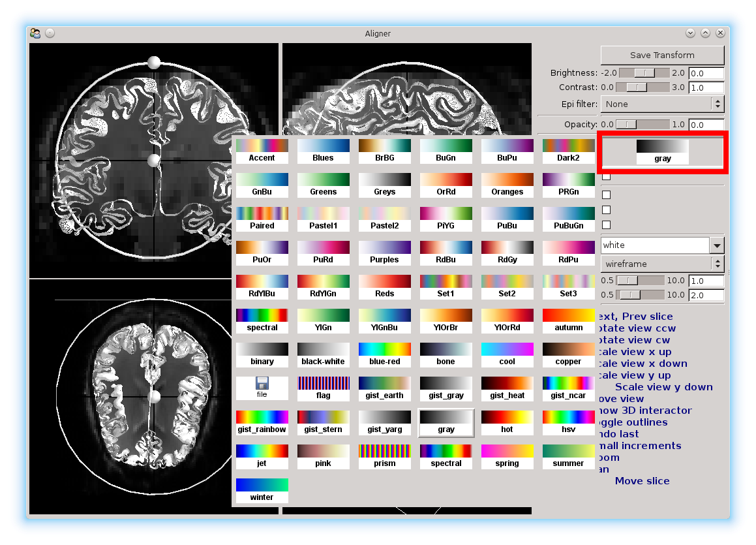Select gray in the colormap popup grid
The image size is (756, 545).
point(446,422)
